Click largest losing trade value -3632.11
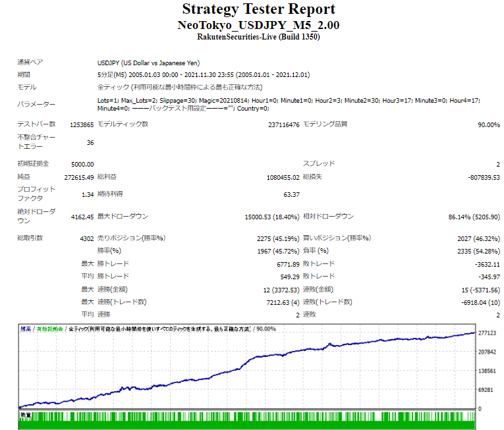The width and height of the screenshot is (504, 430). [x=488, y=265]
